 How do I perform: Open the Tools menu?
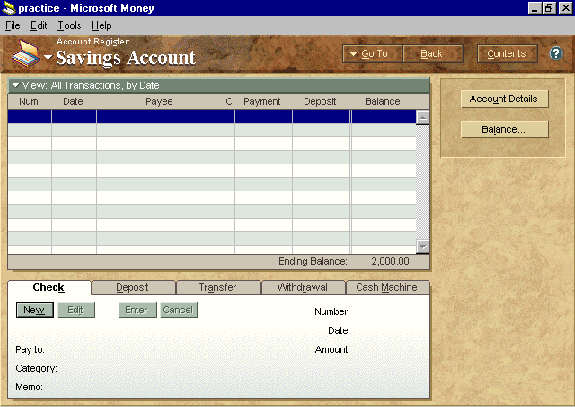(69, 26)
